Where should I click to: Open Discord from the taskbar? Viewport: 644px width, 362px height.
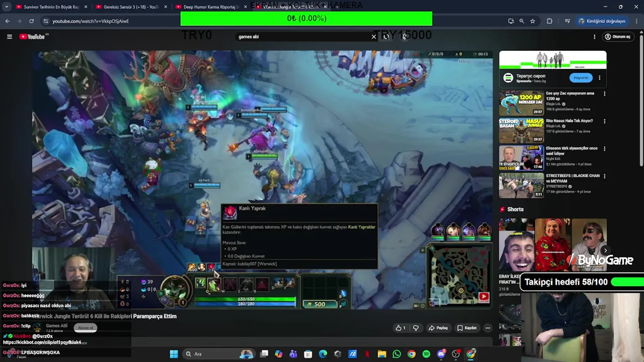coord(441,354)
